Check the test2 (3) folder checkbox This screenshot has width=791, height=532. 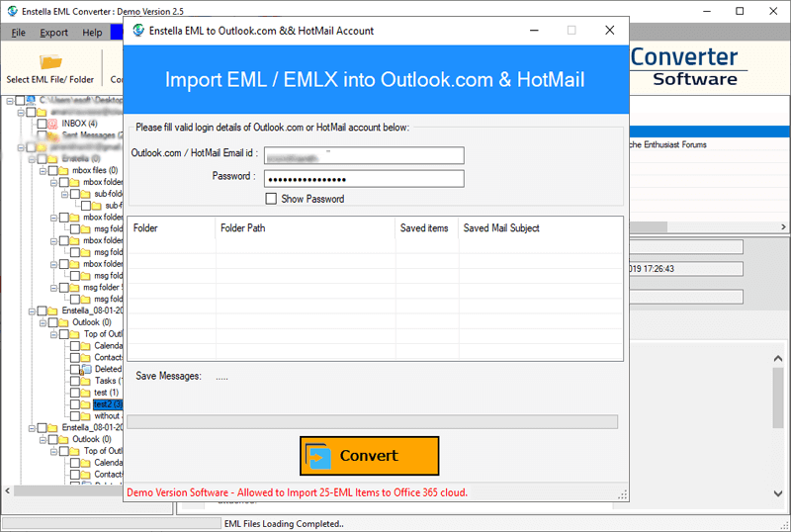click(x=75, y=404)
